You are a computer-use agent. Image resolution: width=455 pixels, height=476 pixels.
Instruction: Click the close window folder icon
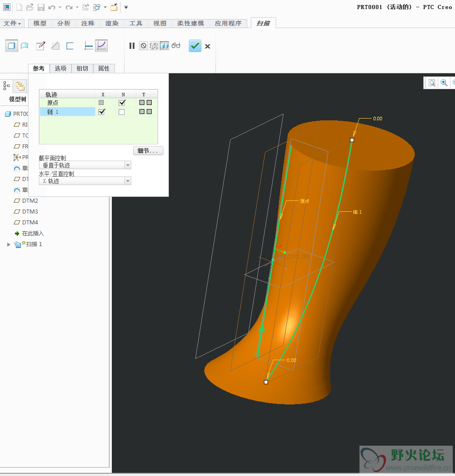[114, 7]
